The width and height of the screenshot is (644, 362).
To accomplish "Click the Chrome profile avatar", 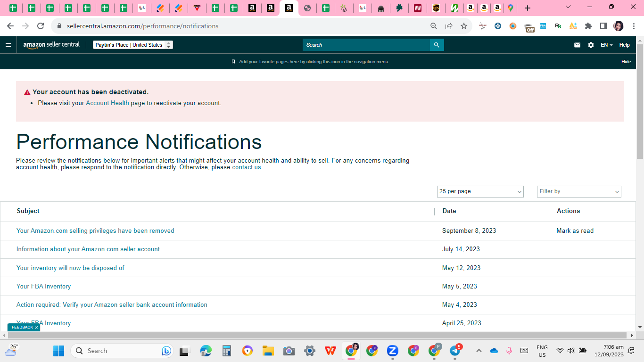I will click(x=619, y=26).
